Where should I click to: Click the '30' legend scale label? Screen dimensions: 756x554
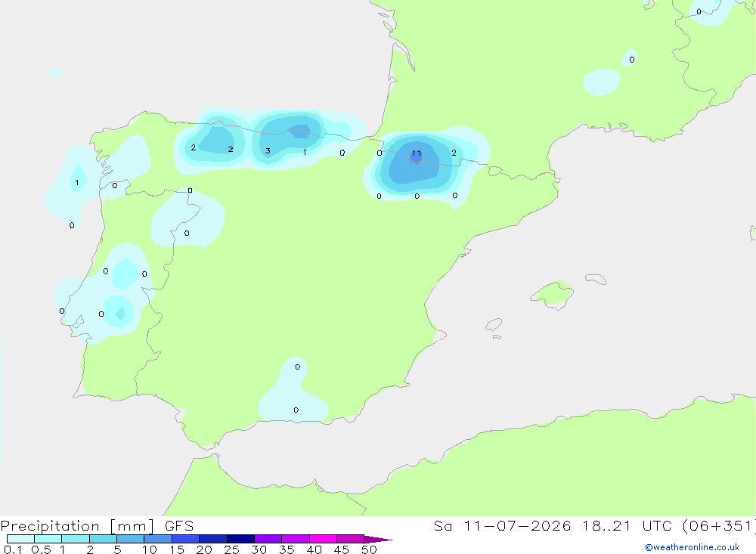[259, 549]
